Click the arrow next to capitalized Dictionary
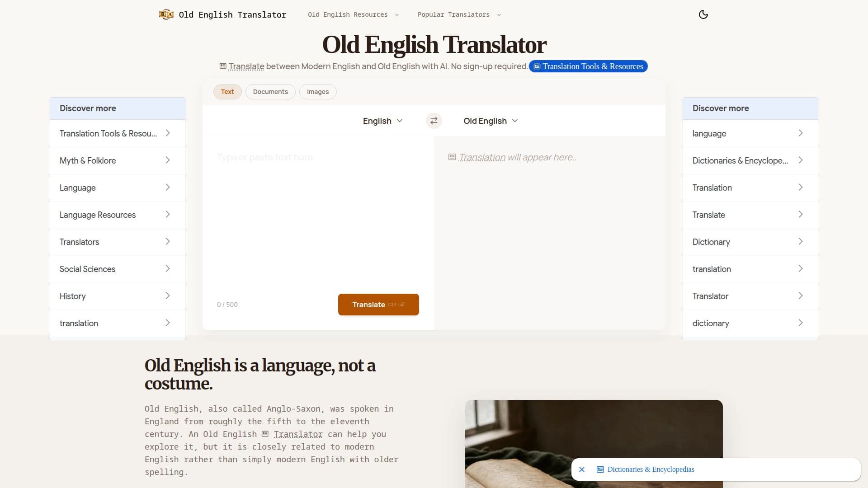 [801, 242]
